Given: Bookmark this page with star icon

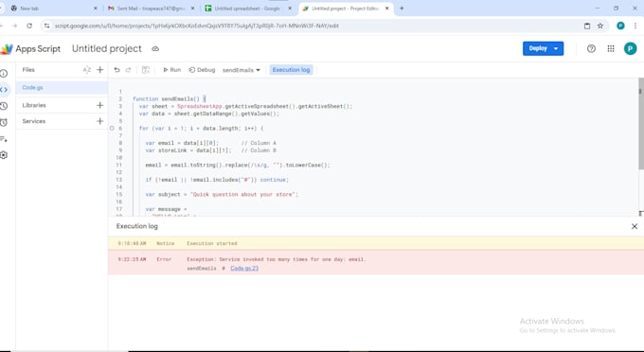Looking at the screenshot, I should (x=600, y=26).
